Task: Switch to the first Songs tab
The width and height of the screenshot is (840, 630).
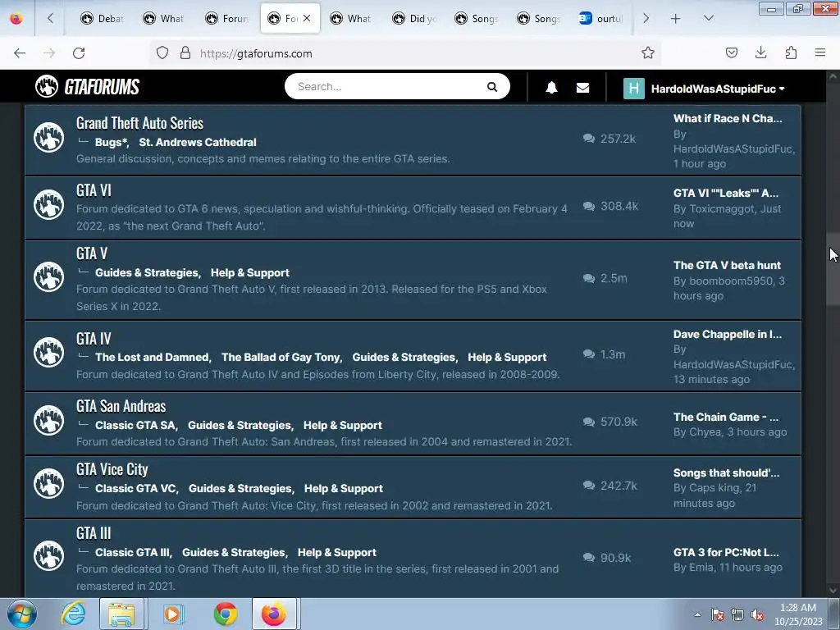Action: coord(476,19)
